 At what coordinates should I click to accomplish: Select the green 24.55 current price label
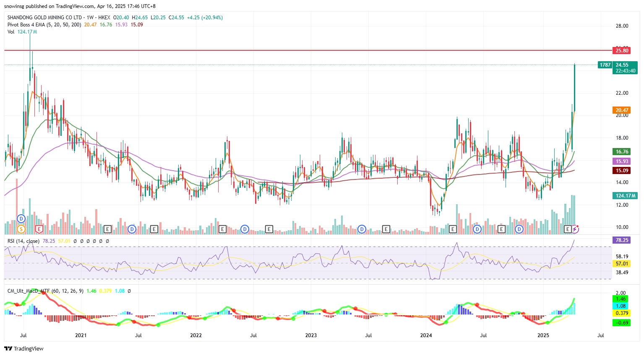(x=622, y=65)
